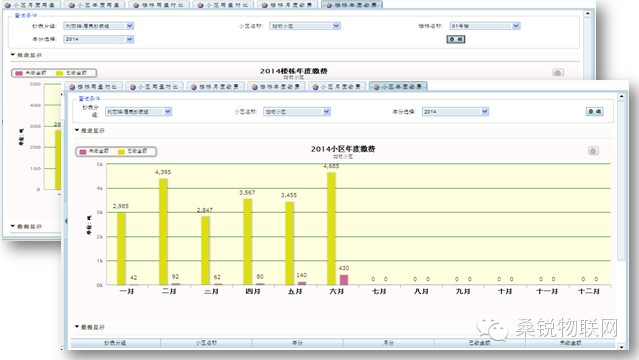
Task: Open 抄表分组 dropdown in front window
Action: pos(139,112)
